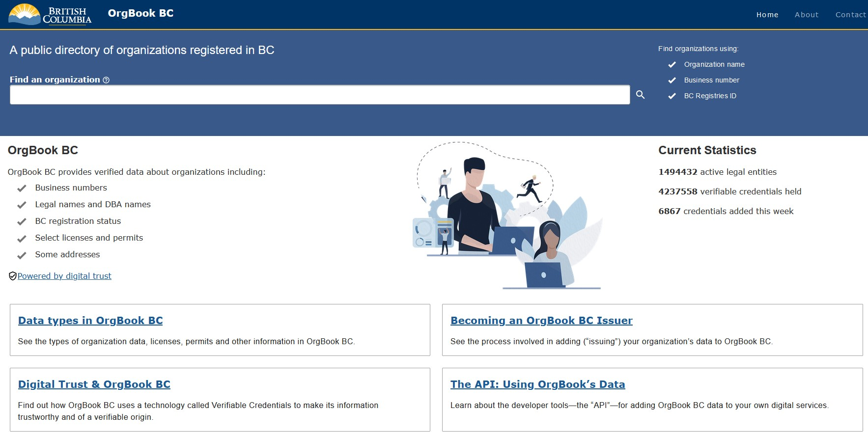Open the Contact navigation item
Screen dimensions: 868x436
click(x=851, y=15)
